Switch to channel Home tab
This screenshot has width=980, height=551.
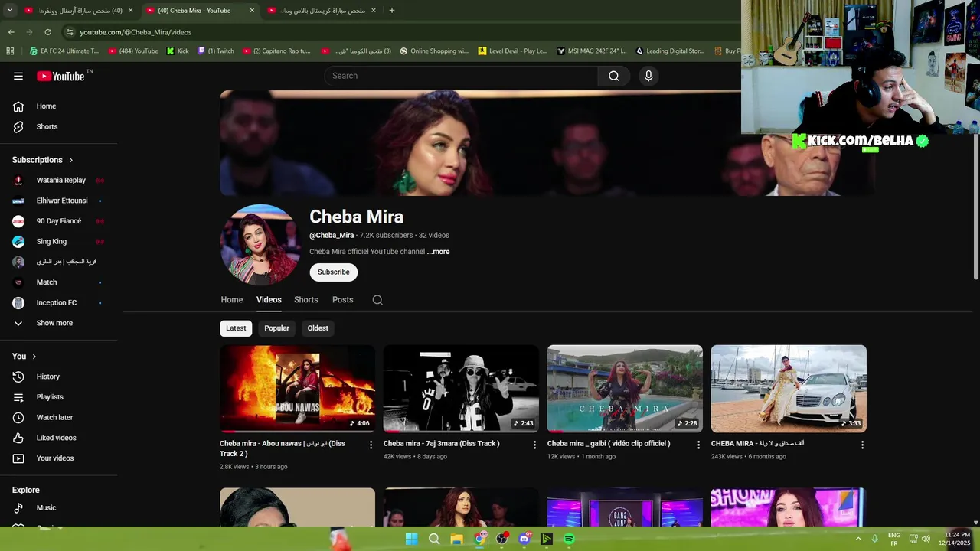[232, 300]
